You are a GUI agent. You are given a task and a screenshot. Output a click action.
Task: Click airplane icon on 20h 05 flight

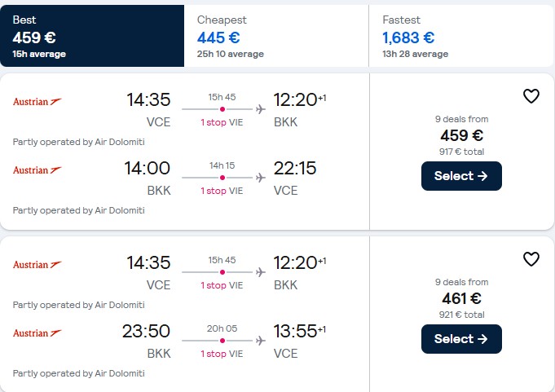click(x=261, y=340)
